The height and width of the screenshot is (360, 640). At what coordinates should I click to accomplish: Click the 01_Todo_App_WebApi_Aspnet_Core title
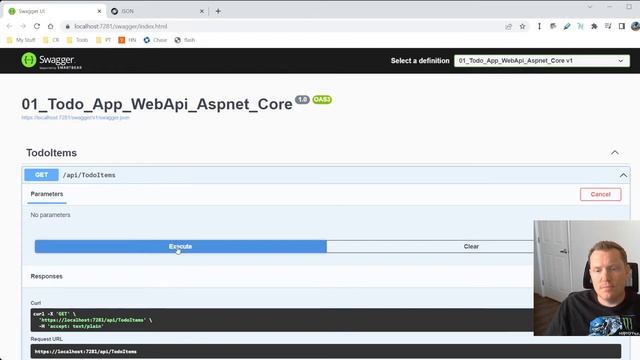157,104
